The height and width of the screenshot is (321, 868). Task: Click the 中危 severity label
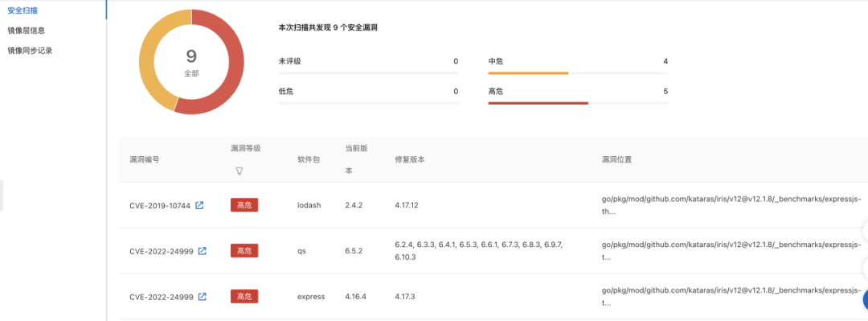(495, 61)
